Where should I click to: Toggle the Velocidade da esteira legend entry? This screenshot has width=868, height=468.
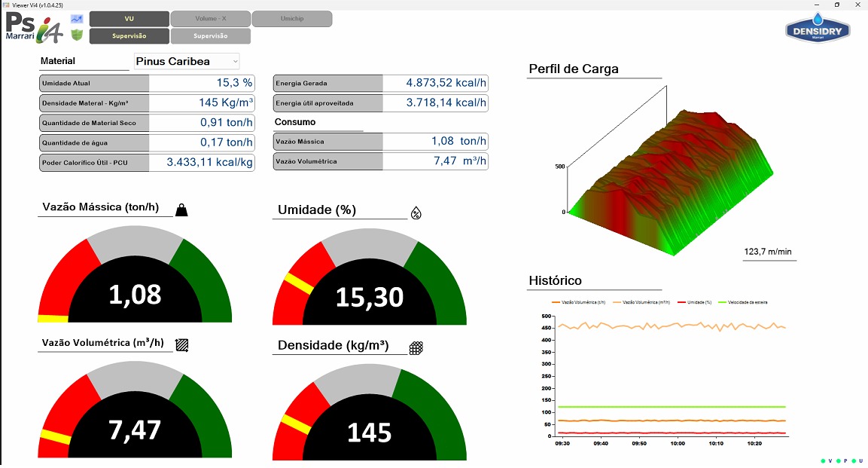tap(742, 302)
